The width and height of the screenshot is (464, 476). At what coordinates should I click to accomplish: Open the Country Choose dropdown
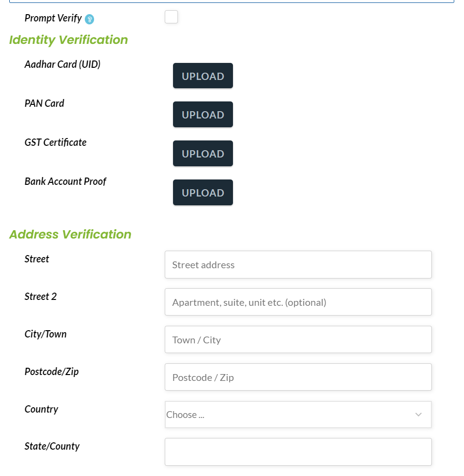pos(298,415)
